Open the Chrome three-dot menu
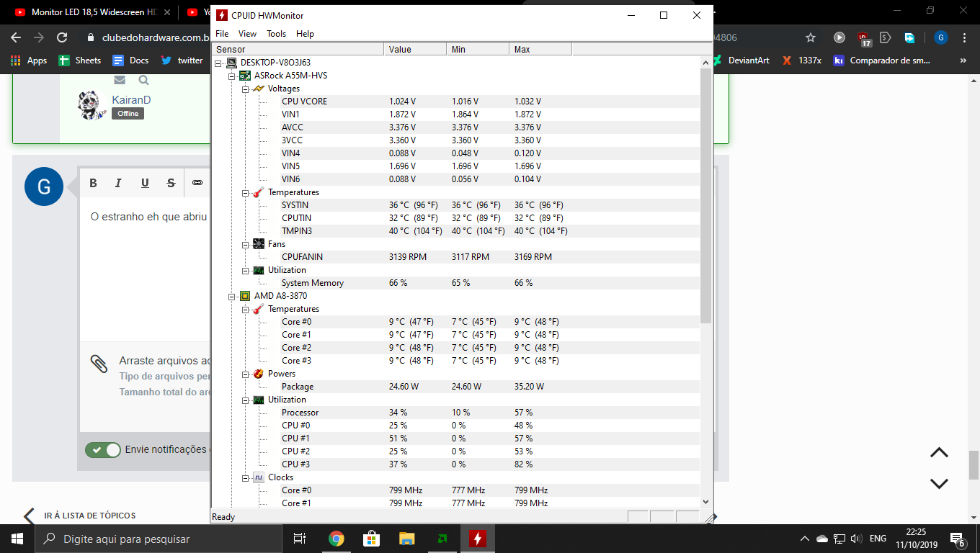The width and height of the screenshot is (980, 553). tap(964, 37)
